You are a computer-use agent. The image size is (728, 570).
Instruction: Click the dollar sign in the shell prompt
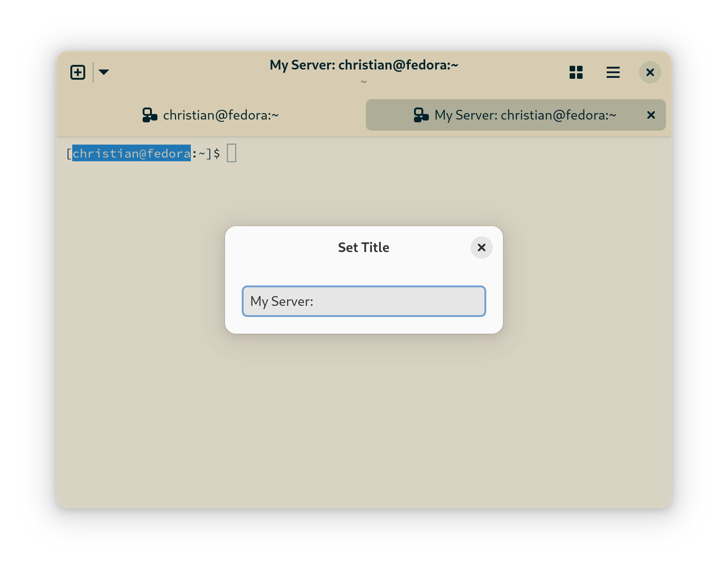pos(217,153)
